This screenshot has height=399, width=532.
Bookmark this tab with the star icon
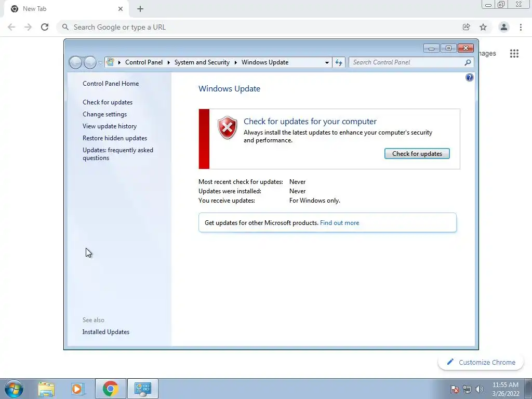point(483,27)
